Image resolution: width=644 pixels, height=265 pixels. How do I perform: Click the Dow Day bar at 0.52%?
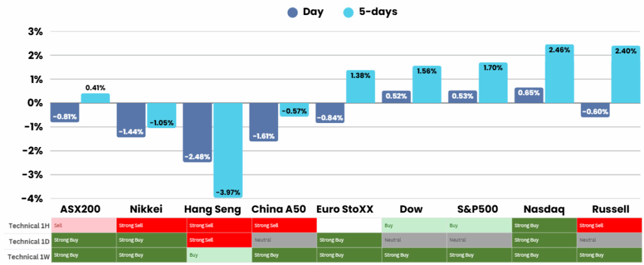pos(396,97)
